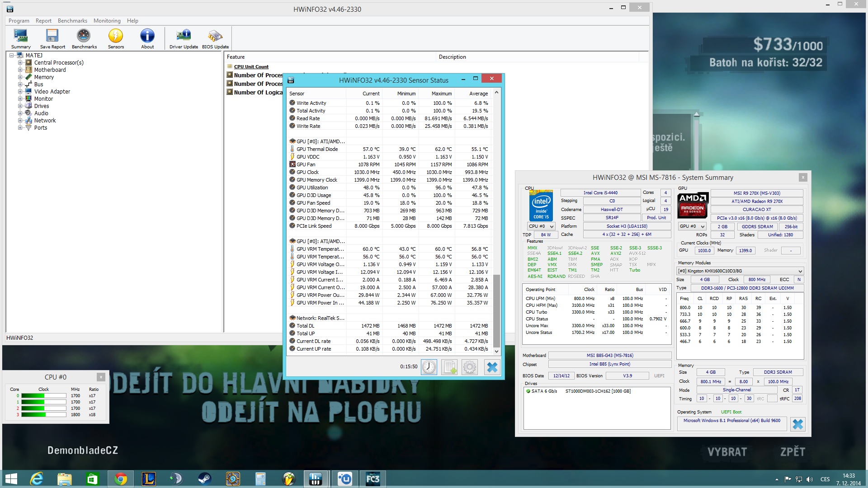Select the Current DL rate row
Screen dimensions: 868x488
tap(390, 341)
